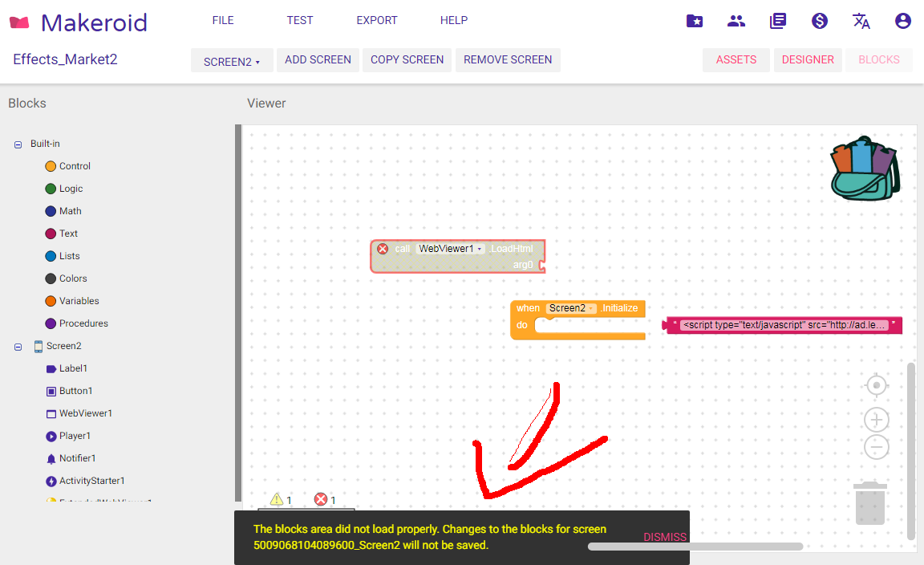Viewport: 924px width, 565px height.
Task: Select the Screen2 tree item
Action: [57, 346]
